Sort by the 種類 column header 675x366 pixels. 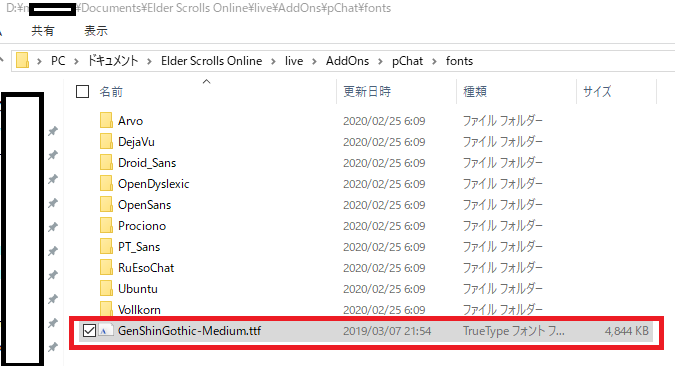coord(475,91)
